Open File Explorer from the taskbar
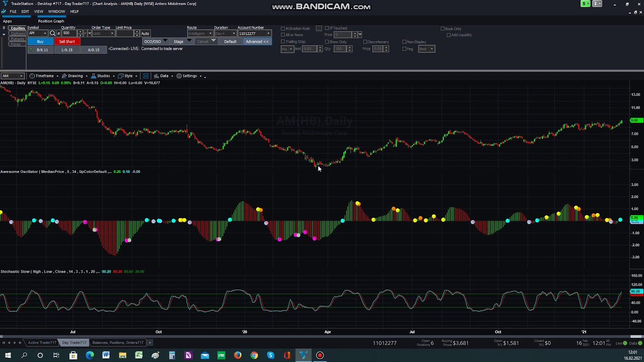The image size is (644, 362). tap(122, 355)
